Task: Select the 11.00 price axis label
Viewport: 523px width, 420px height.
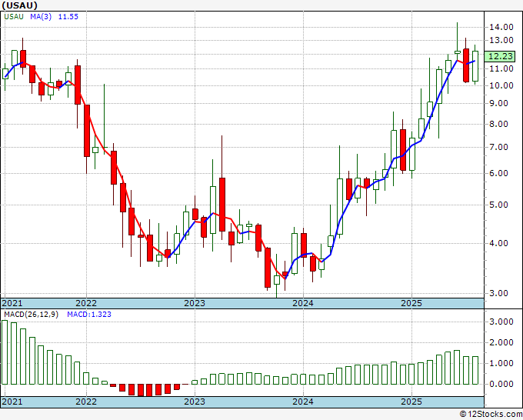Action: point(501,68)
